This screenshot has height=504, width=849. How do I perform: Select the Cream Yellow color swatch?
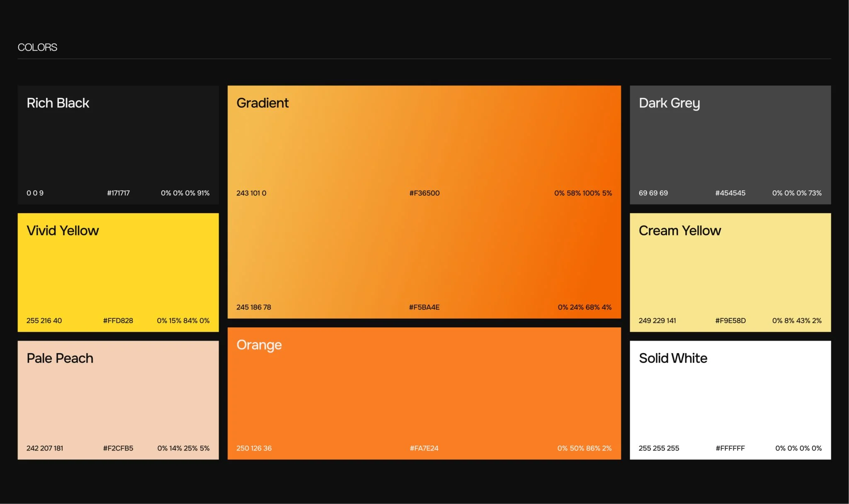pos(730,272)
